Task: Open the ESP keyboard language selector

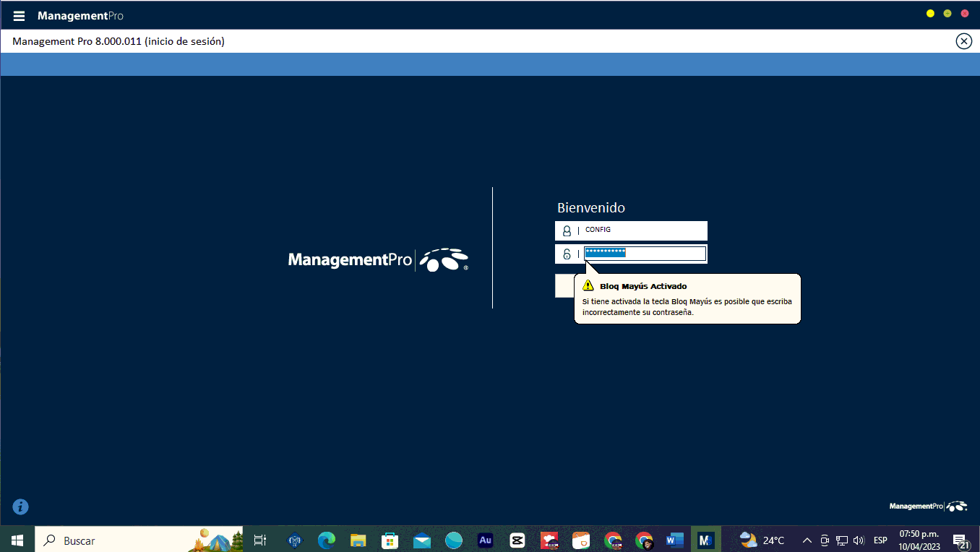Action: (x=880, y=540)
